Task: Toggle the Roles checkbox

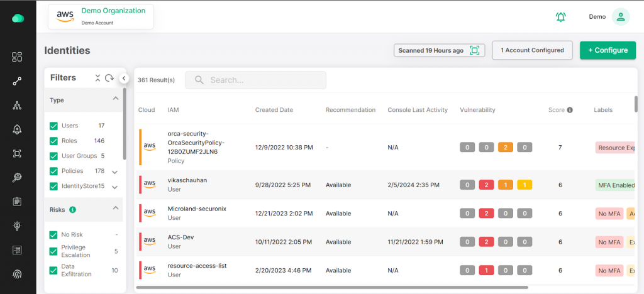Action: (54, 141)
